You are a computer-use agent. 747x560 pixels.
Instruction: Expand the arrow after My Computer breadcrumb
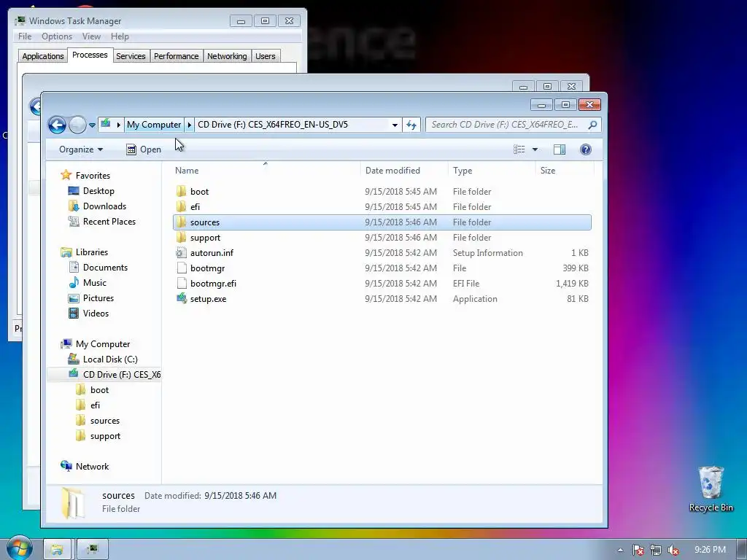click(x=189, y=125)
